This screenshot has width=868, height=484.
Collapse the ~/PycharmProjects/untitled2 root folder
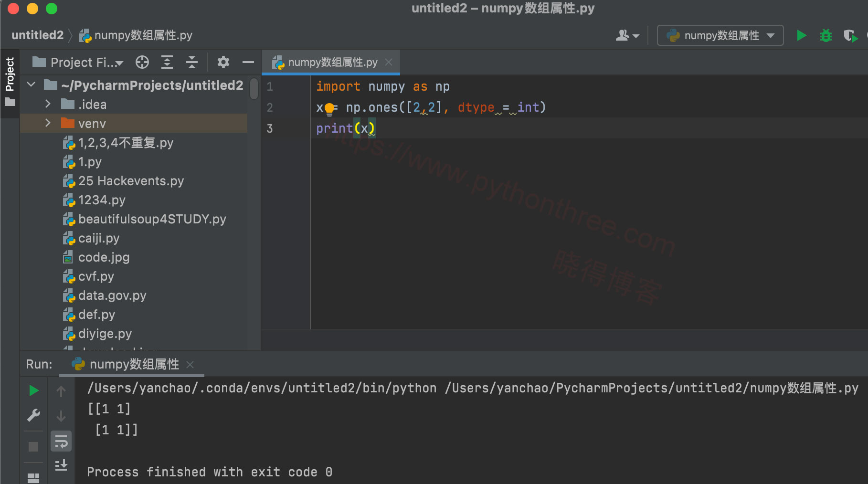click(x=32, y=85)
